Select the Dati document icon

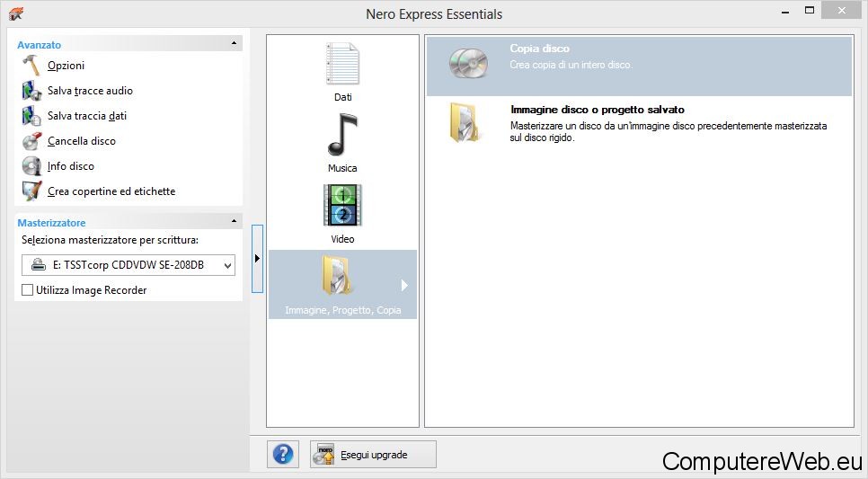[x=342, y=64]
